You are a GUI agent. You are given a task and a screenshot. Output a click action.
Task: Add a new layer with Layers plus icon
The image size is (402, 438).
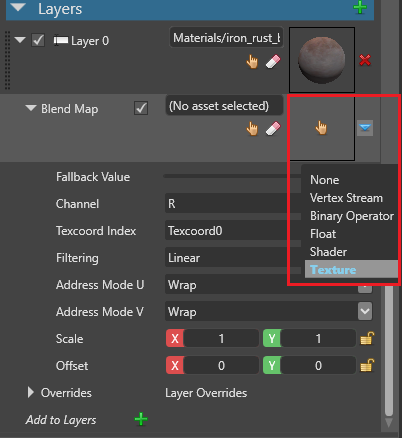coord(360,7)
